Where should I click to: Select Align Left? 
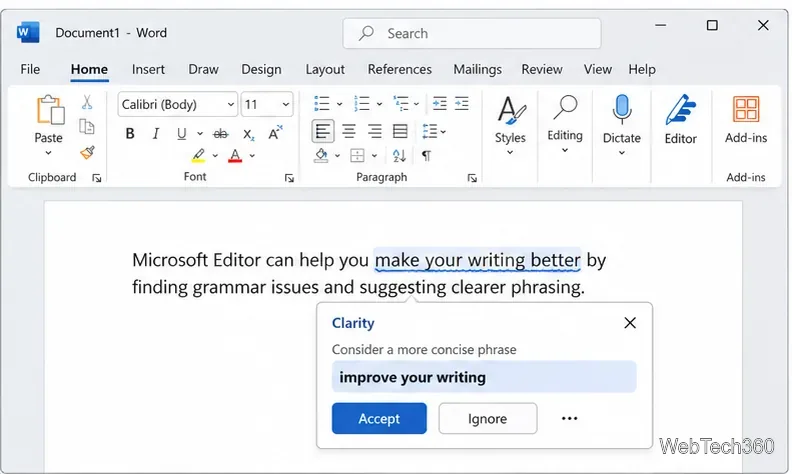[323, 132]
